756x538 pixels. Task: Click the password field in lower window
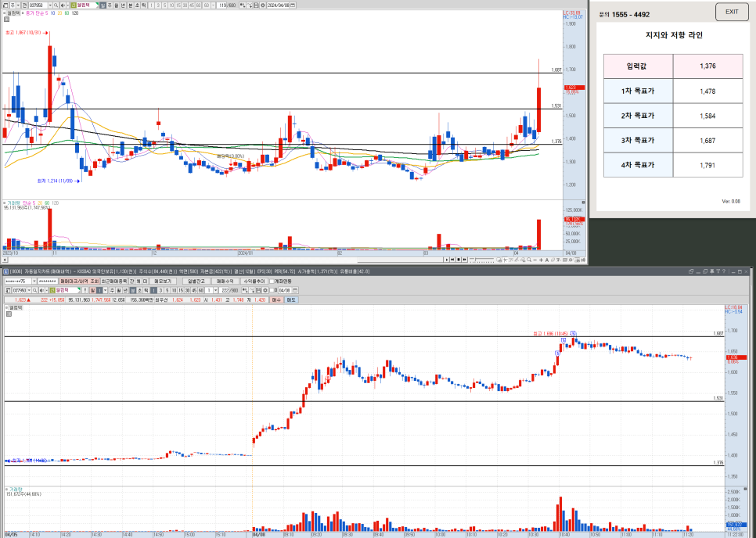pos(48,282)
